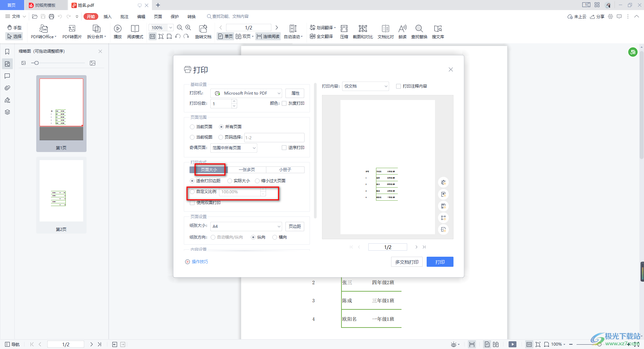Enable the 逆序打印 checkbox
Image resolution: width=644 pixels, height=349 pixels.
coord(284,148)
